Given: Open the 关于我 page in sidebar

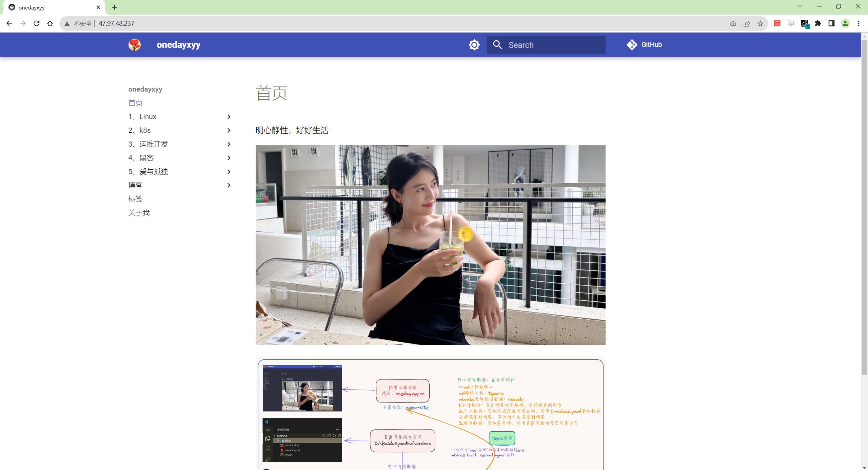Looking at the screenshot, I should (139, 213).
